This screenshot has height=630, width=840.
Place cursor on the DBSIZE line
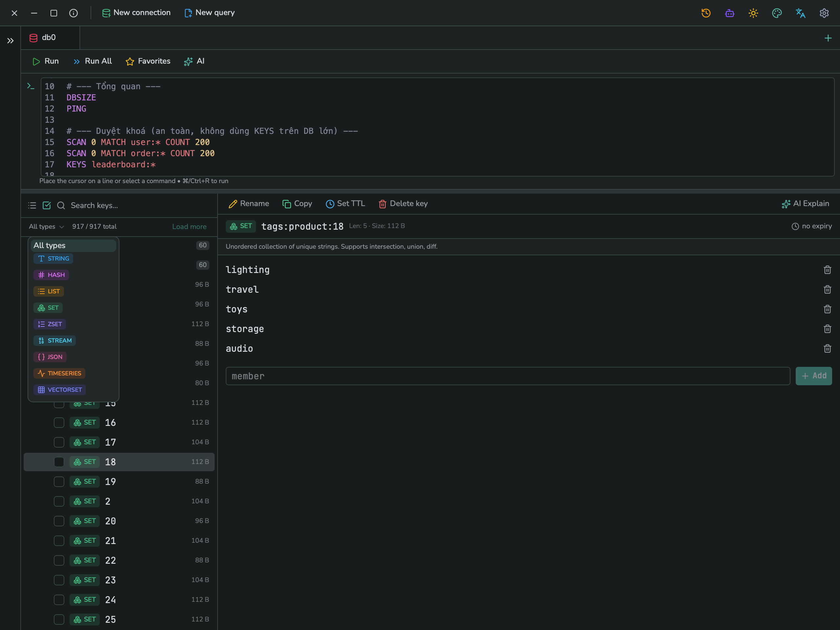81,97
